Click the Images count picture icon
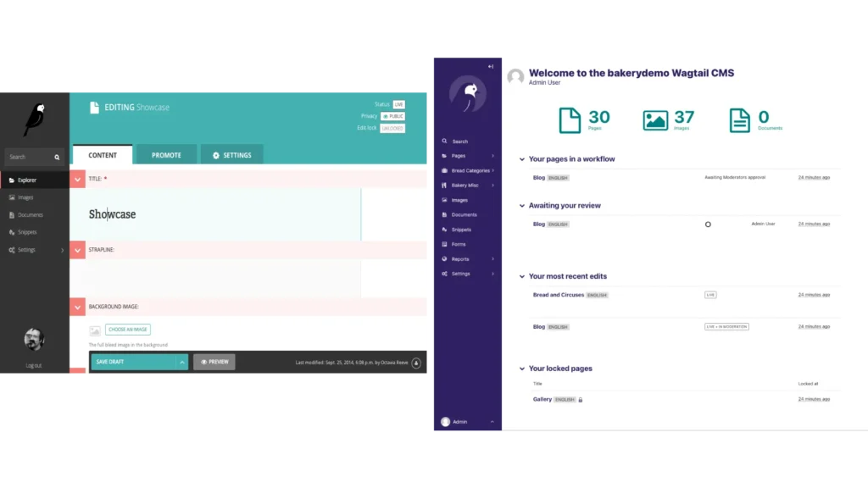 [x=655, y=120]
